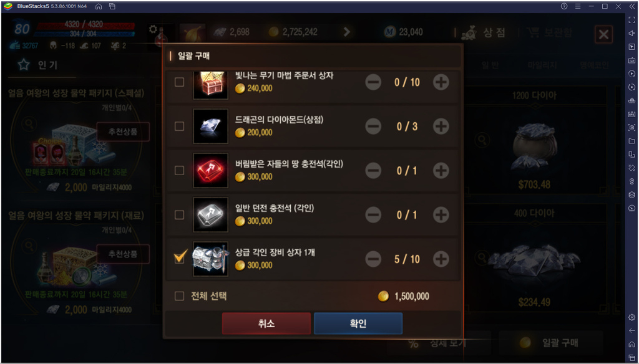Image resolution: width=639 pixels, height=364 pixels.
Task: Open the BlueStacks hamburger menu
Action: [x=577, y=6]
